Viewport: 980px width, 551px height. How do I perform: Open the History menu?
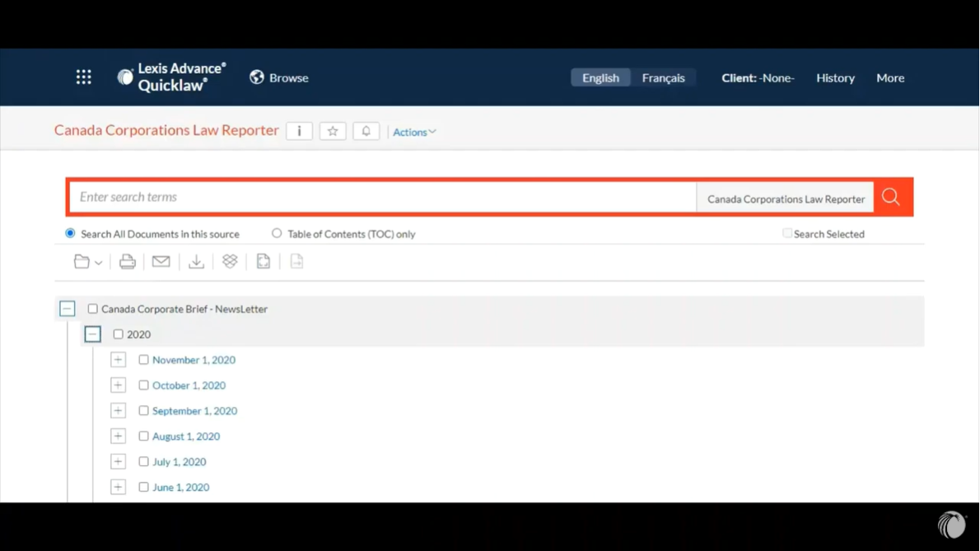pos(835,77)
